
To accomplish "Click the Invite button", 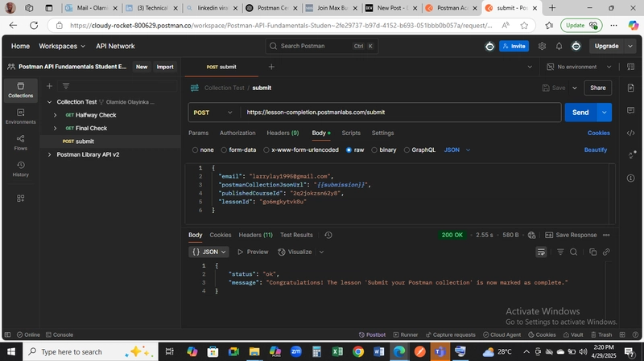I will tap(514, 46).
